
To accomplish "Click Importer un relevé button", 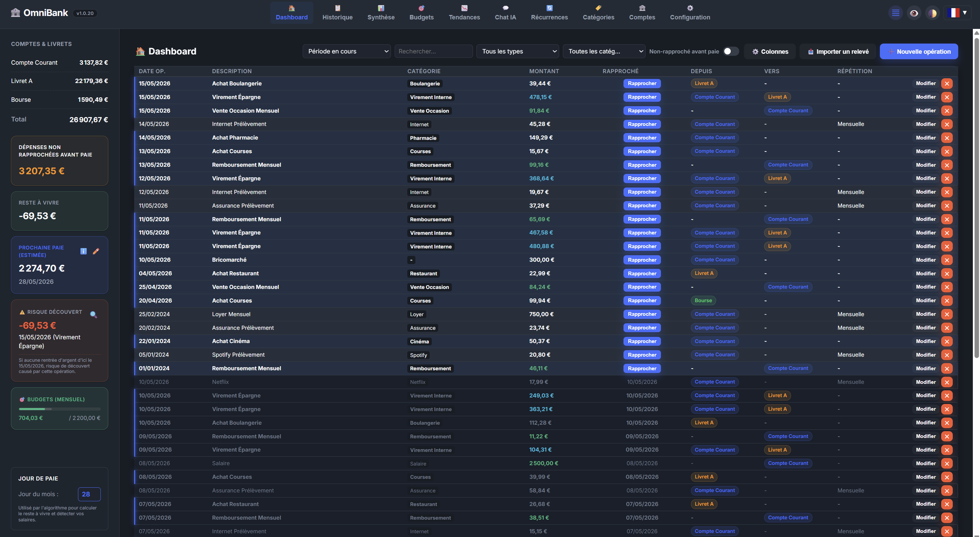I will [x=837, y=51].
